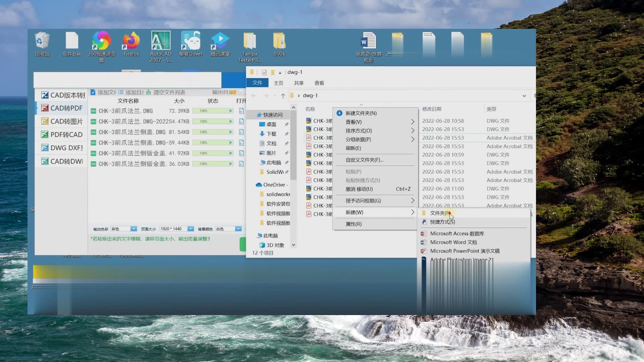The width and height of the screenshot is (644, 362).
Task: Expand the address bar history chevron
Action: [524, 96]
